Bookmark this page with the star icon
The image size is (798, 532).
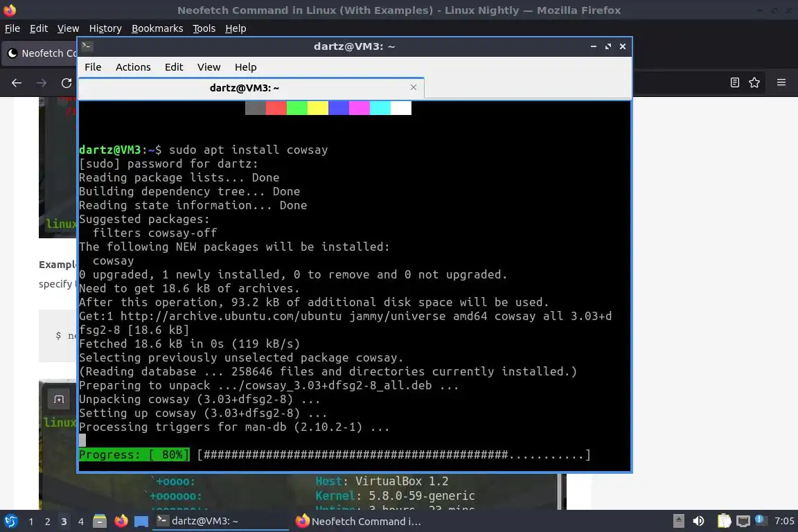click(x=754, y=82)
